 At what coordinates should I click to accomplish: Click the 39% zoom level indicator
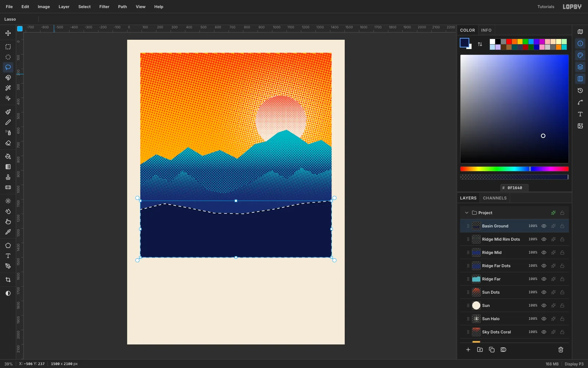(x=8, y=364)
